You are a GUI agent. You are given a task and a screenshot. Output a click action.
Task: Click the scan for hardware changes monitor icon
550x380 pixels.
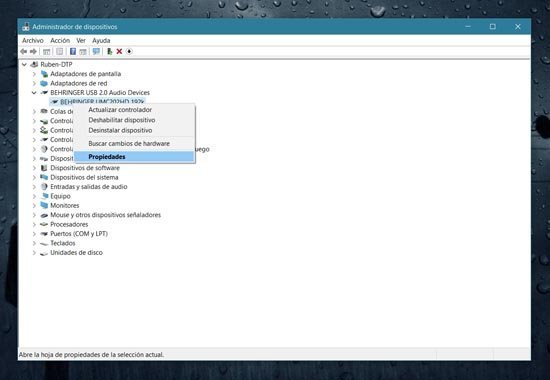coord(96,52)
